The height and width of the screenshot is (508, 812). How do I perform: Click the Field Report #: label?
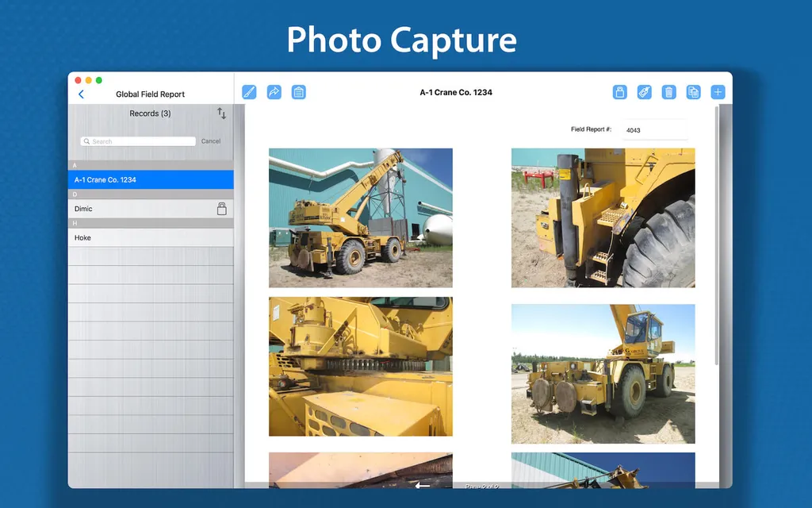591,129
